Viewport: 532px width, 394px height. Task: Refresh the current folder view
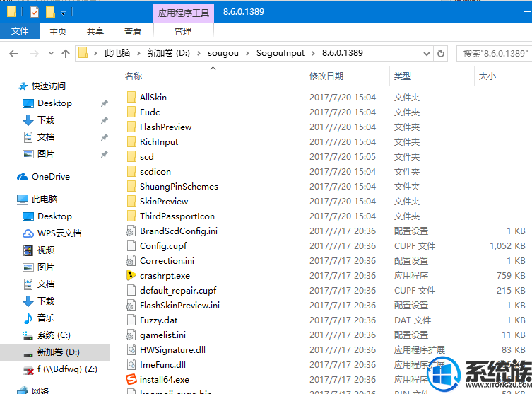[x=441, y=54]
